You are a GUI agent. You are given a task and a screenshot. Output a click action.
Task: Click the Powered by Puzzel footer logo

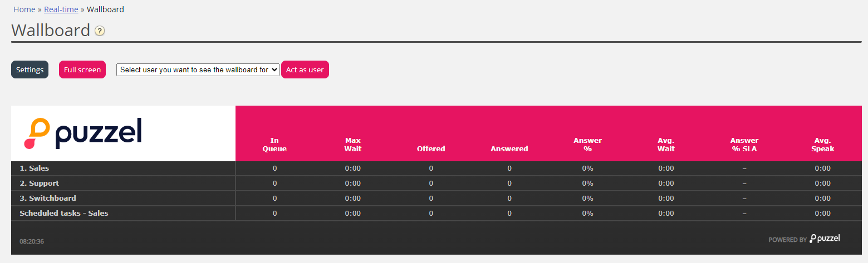coord(804,239)
